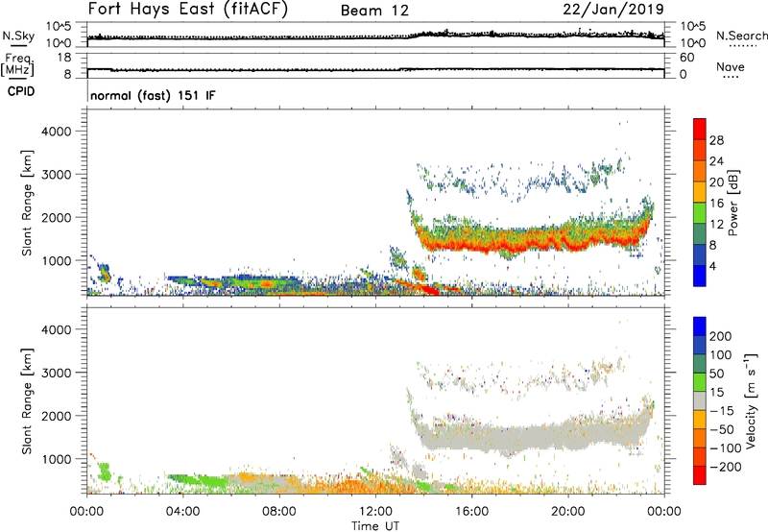Click the '200' tick on velocity colorbar
The width and height of the screenshot is (768, 532).
click(721, 336)
